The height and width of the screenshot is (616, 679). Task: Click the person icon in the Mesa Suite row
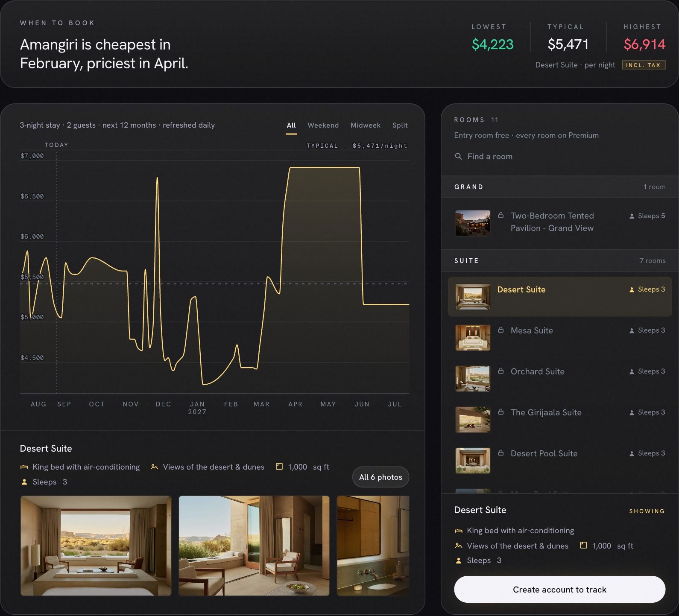[x=632, y=330]
